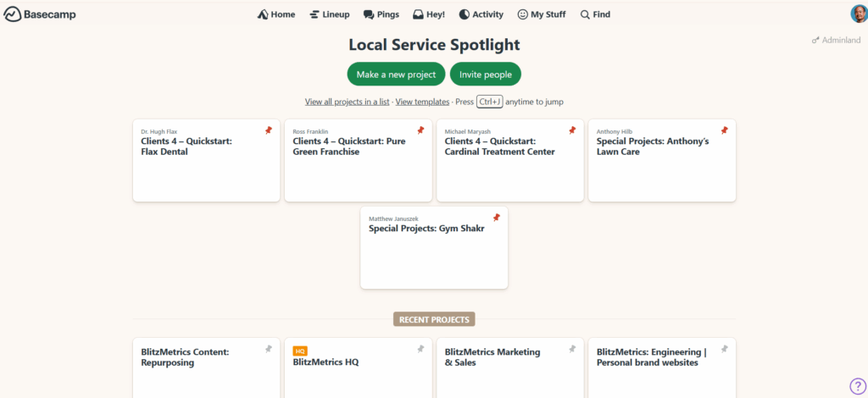The image size is (868, 398).
Task: Open the Lineup view
Action: coord(330,14)
